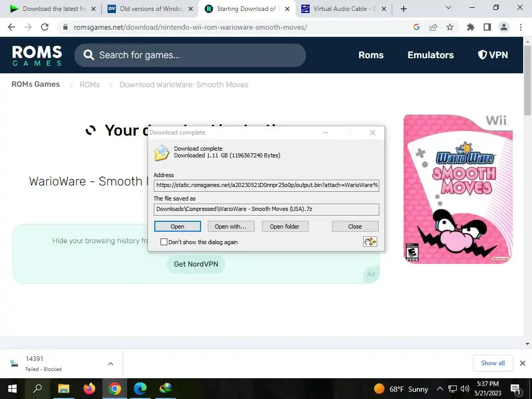Viewport: 532px width, 399px height.
Task: Show hidden system tray icons
Action: tap(440, 389)
